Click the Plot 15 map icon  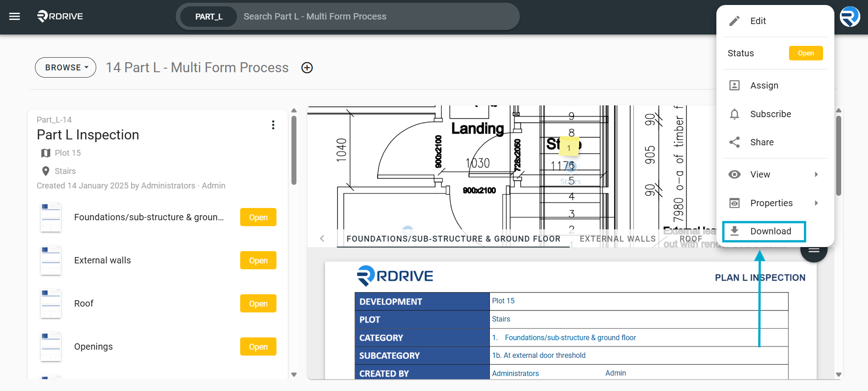click(x=45, y=153)
